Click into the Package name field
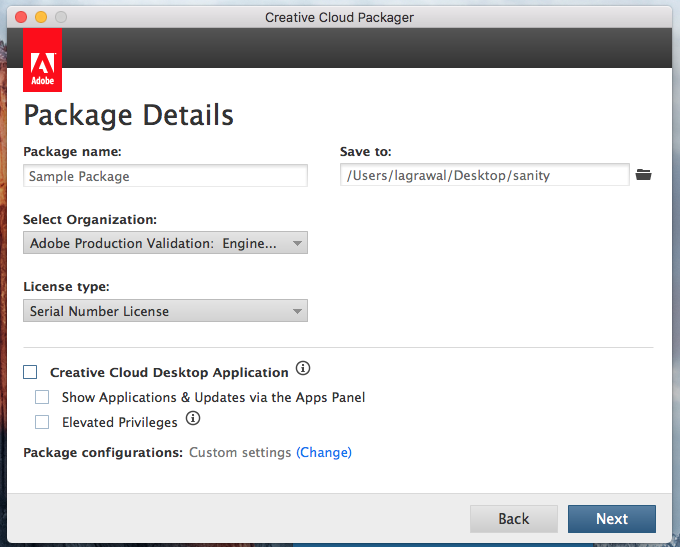This screenshot has height=547, width=680. pos(165,176)
